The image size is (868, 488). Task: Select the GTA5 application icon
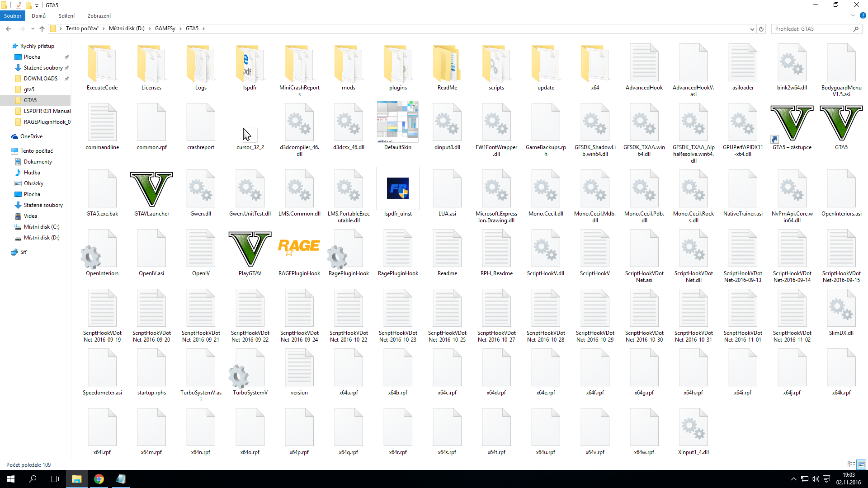[841, 123]
